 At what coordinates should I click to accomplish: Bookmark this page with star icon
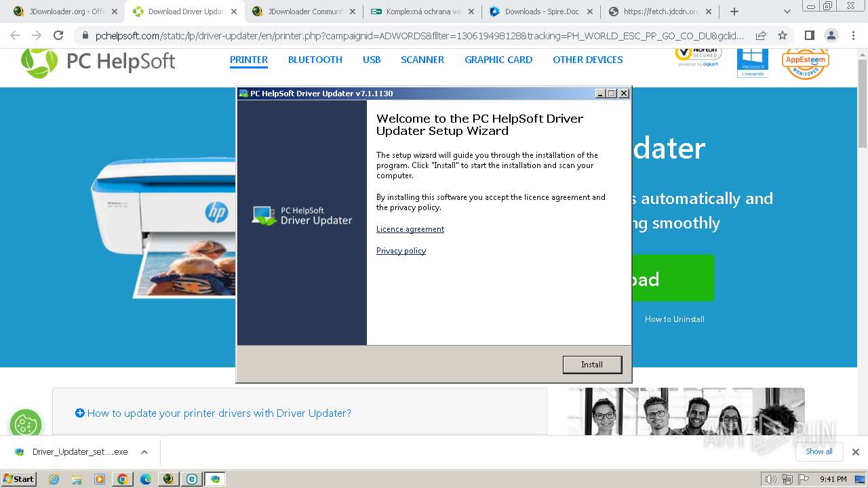pyautogui.click(x=783, y=35)
